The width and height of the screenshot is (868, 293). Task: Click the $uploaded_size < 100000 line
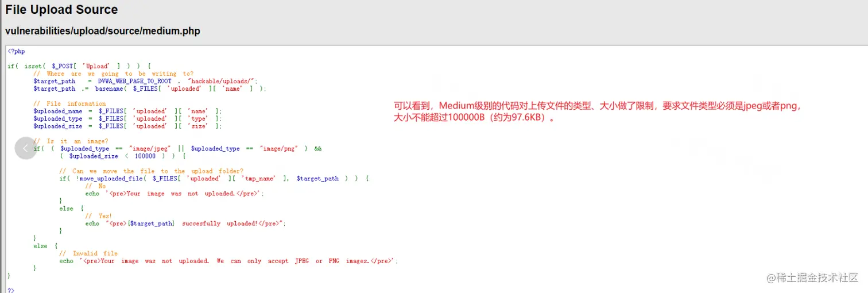(x=122, y=156)
